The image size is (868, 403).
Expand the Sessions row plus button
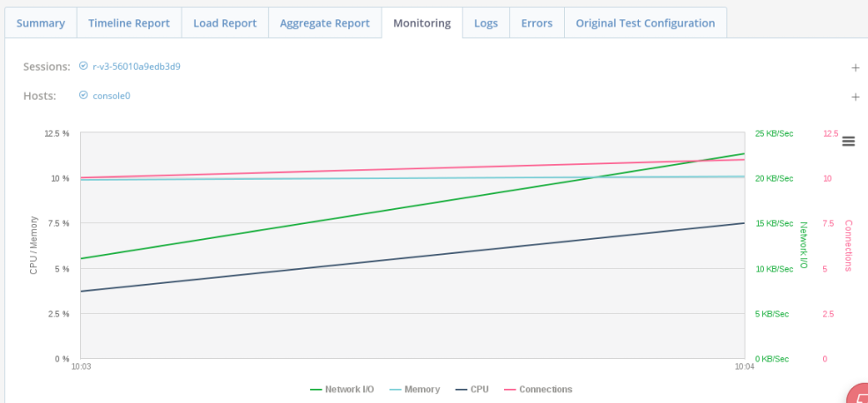[x=855, y=67]
